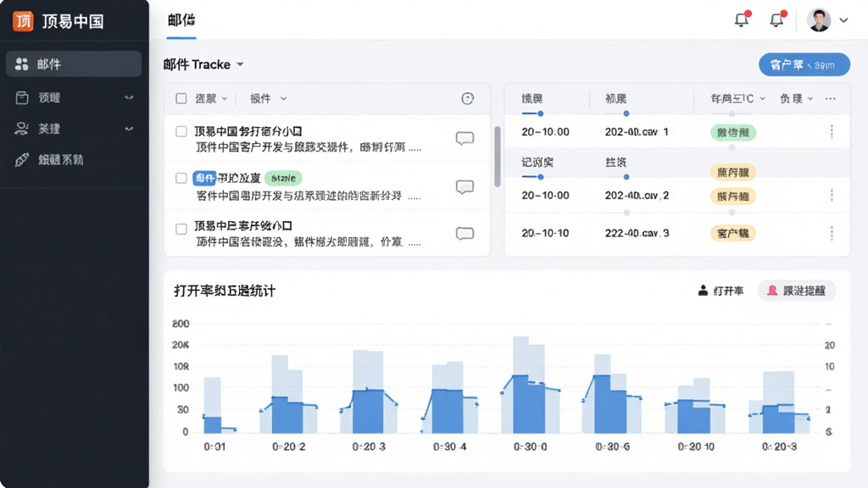Viewport: 868px width, 488px height.
Task: Click the notification bell farther from the avatar
Action: 742,20
